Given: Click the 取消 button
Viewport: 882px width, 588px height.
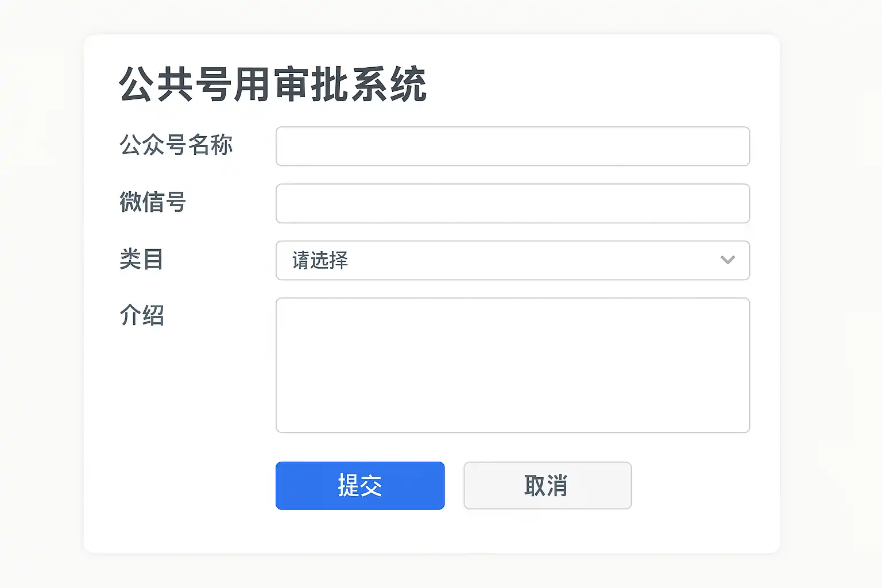Looking at the screenshot, I should pos(547,485).
